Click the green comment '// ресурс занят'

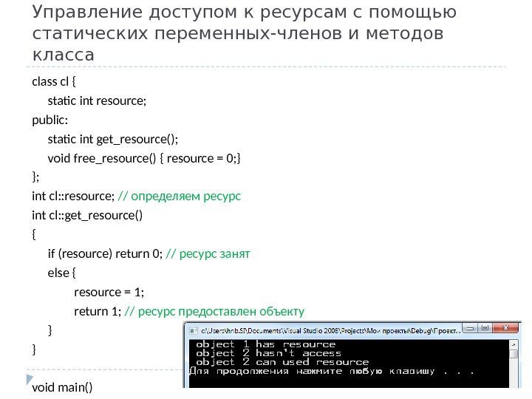(x=208, y=253)
